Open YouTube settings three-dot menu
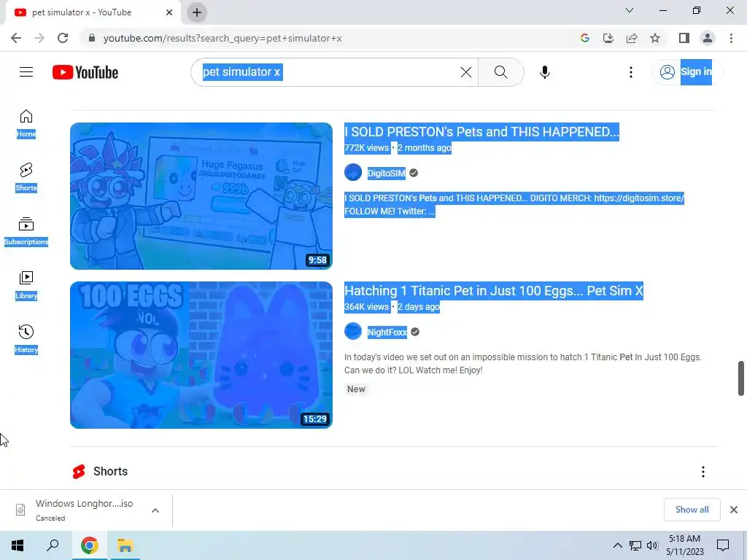 pyautogui.click(x=631, y=72)
